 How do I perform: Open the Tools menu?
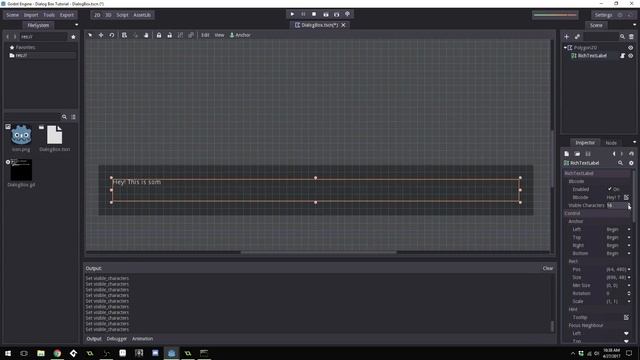[x=49, y=15]
